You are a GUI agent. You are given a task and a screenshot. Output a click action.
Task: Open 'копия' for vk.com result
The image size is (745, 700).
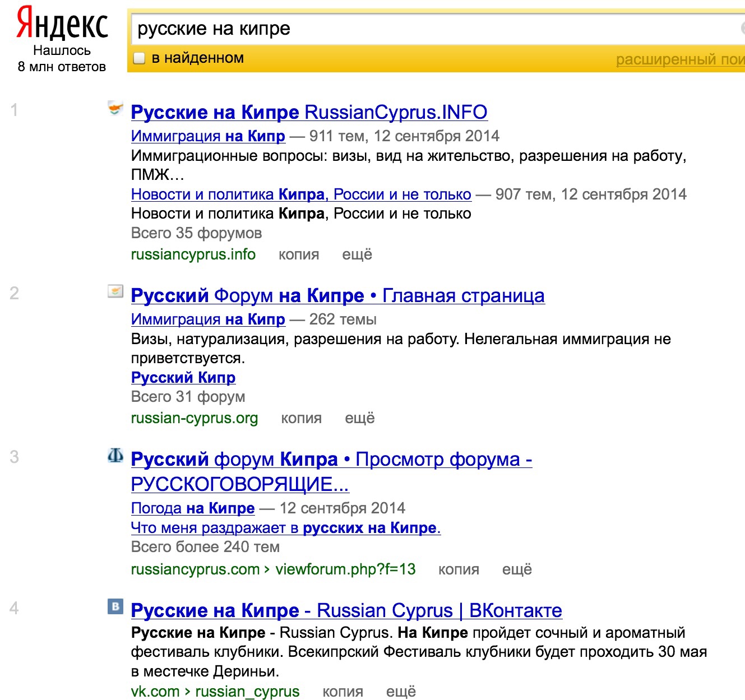[343, 692]
